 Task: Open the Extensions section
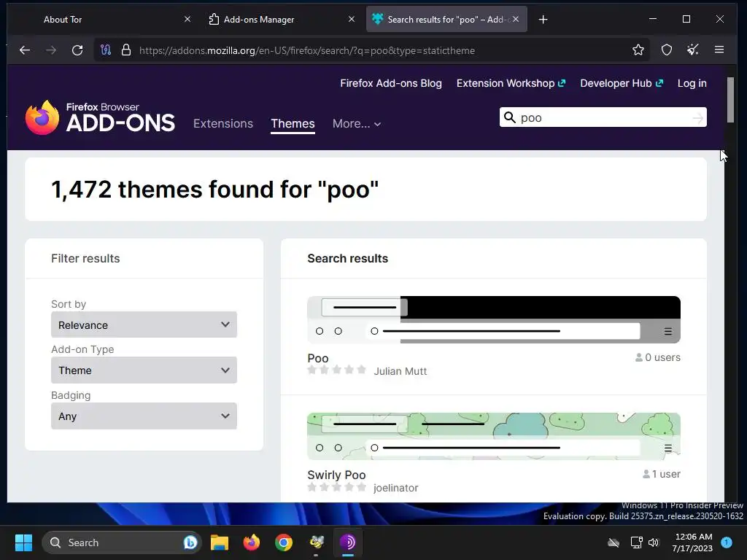click(223, 123)
